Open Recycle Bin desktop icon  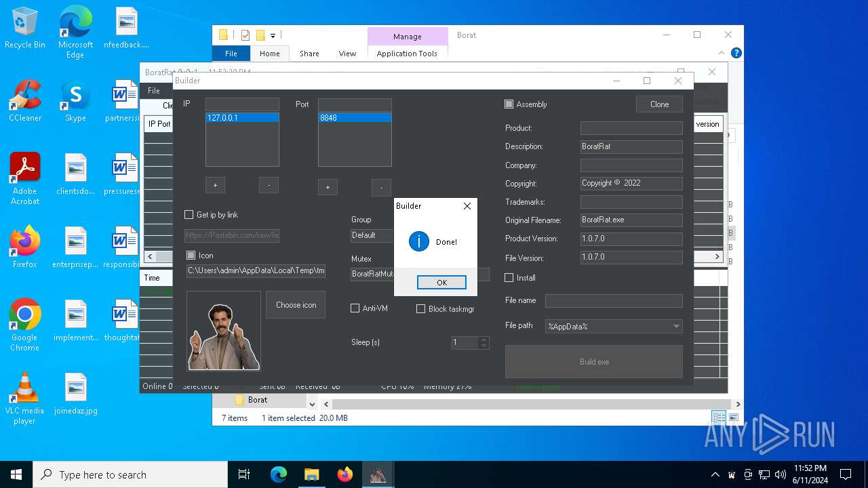click(x=25, y=28)
